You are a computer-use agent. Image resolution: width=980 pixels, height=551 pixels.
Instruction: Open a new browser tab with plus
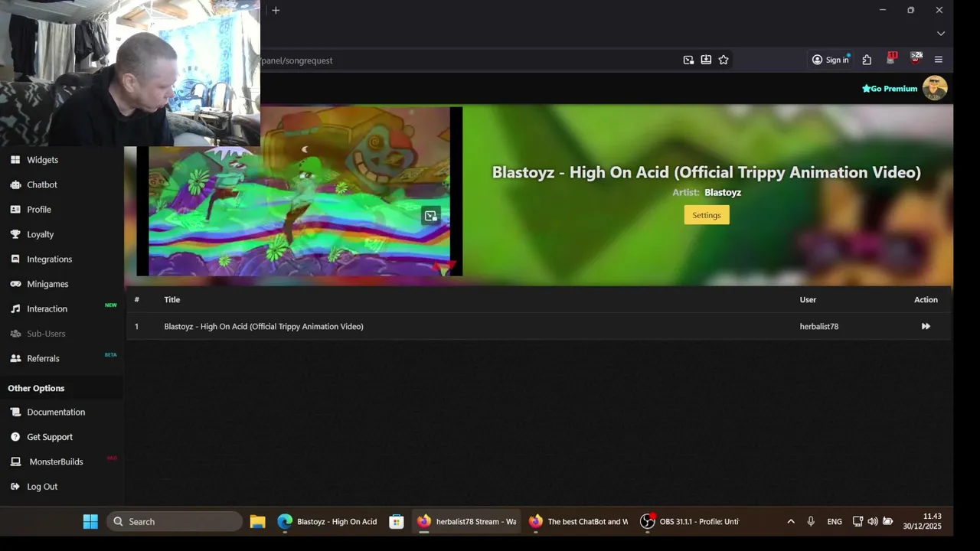[276, 10]
